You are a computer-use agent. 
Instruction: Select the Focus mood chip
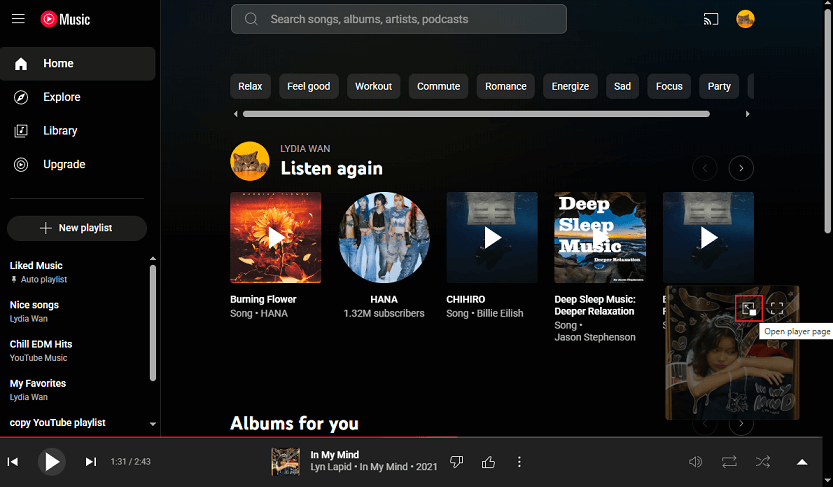tap(669, 86)
